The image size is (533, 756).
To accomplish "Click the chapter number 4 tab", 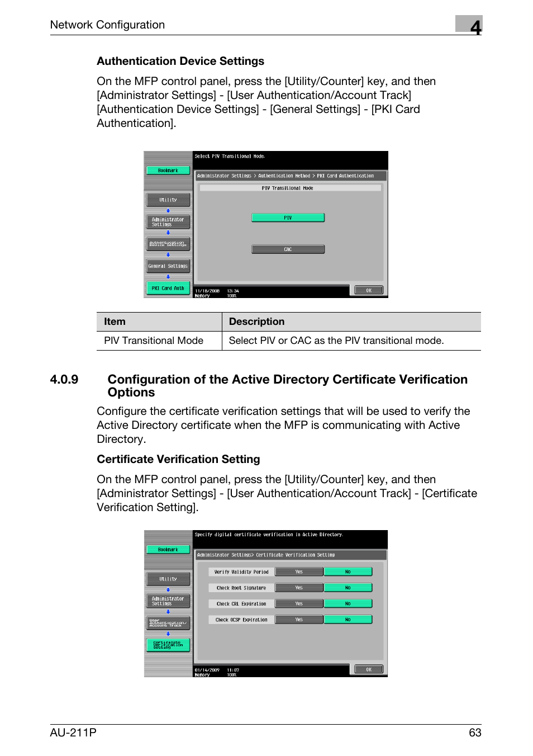I will 469,26.
